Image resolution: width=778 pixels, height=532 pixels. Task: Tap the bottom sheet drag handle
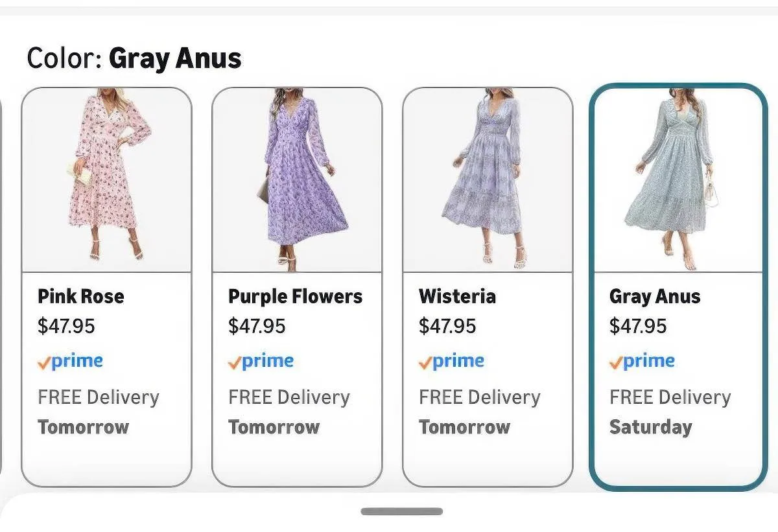401,512
